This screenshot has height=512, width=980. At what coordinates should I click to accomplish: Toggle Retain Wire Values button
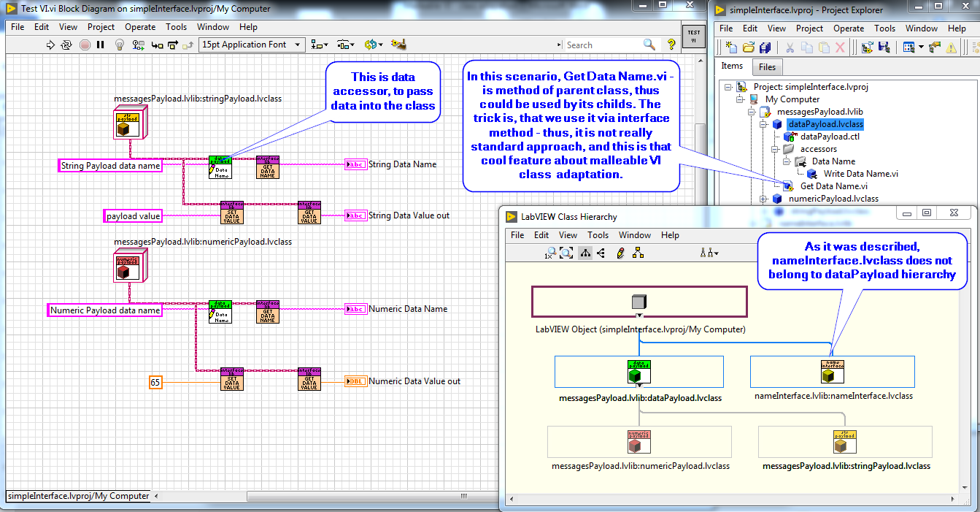(139, 45)
